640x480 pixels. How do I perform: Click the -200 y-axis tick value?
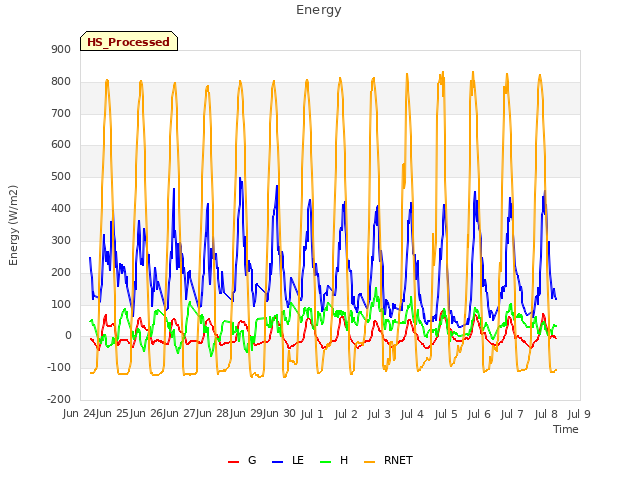(59, 400)
